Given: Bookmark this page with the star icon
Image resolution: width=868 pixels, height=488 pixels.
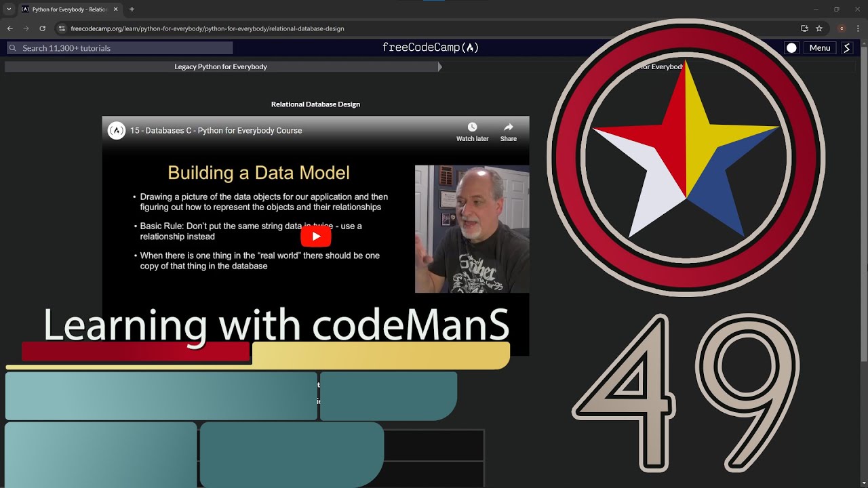Looking at the screenshot, I should pos(819,28).
